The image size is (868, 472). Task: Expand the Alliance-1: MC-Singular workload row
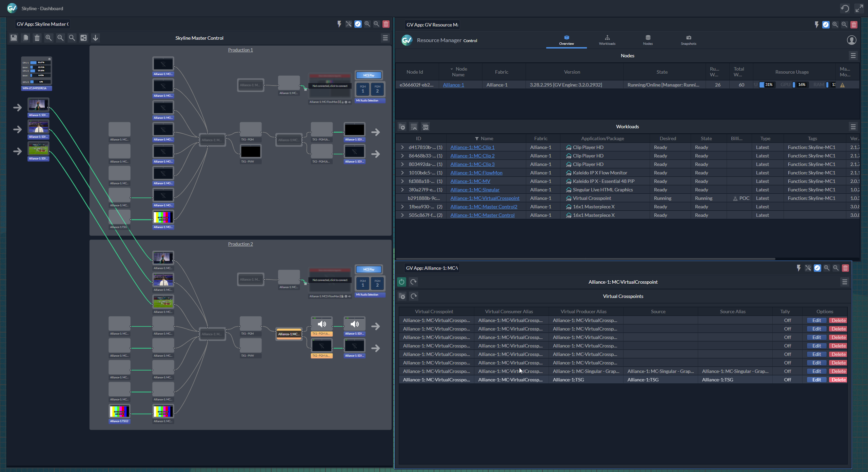coord(402,190)
